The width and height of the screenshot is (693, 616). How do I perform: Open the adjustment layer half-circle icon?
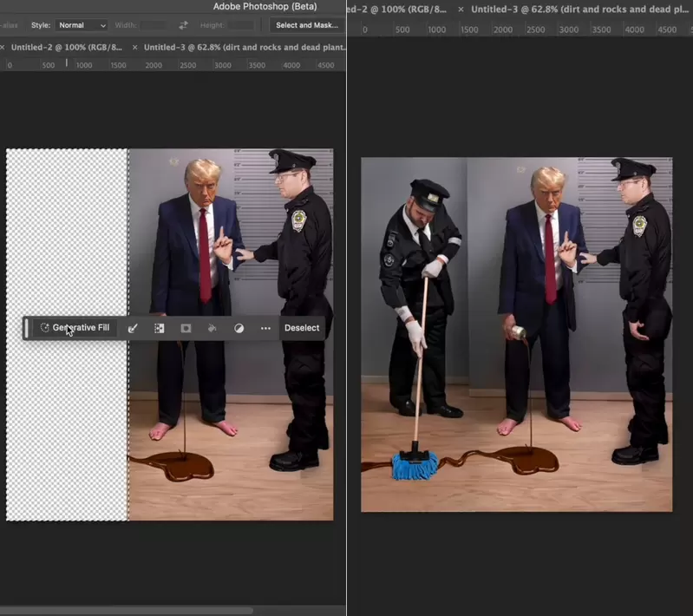coord(239,329)
